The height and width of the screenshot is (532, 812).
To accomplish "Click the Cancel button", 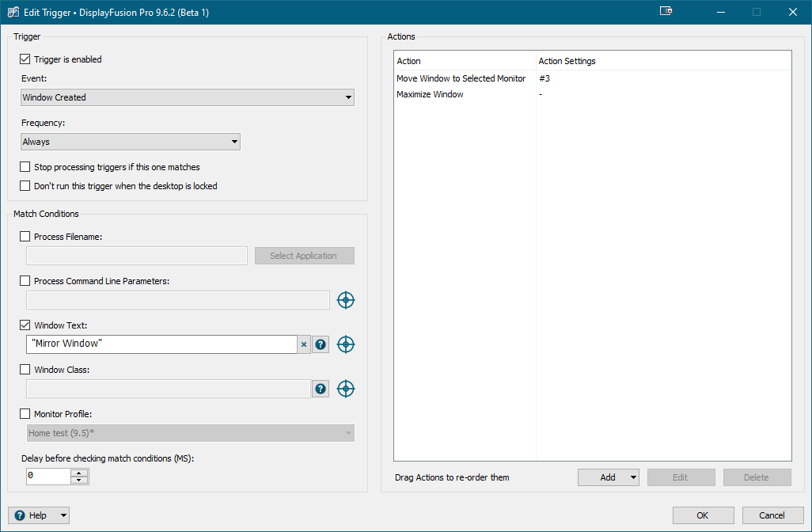I will [x=772, y=515].
